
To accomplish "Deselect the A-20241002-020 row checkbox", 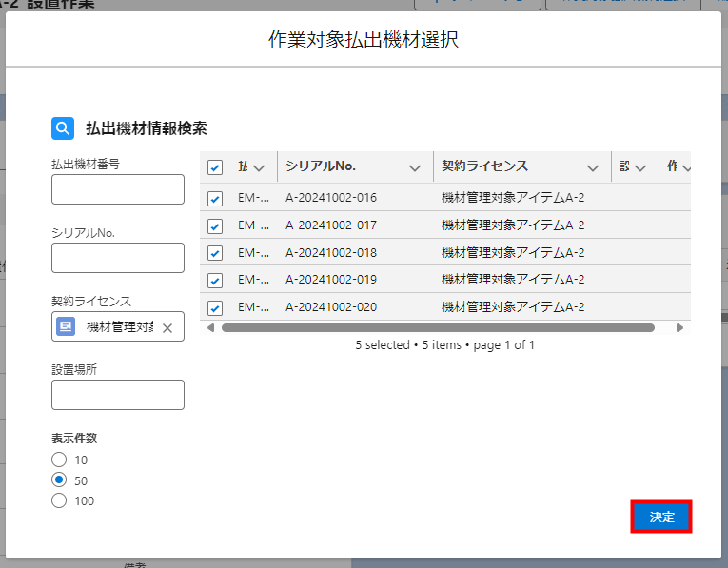I will 215,308.
